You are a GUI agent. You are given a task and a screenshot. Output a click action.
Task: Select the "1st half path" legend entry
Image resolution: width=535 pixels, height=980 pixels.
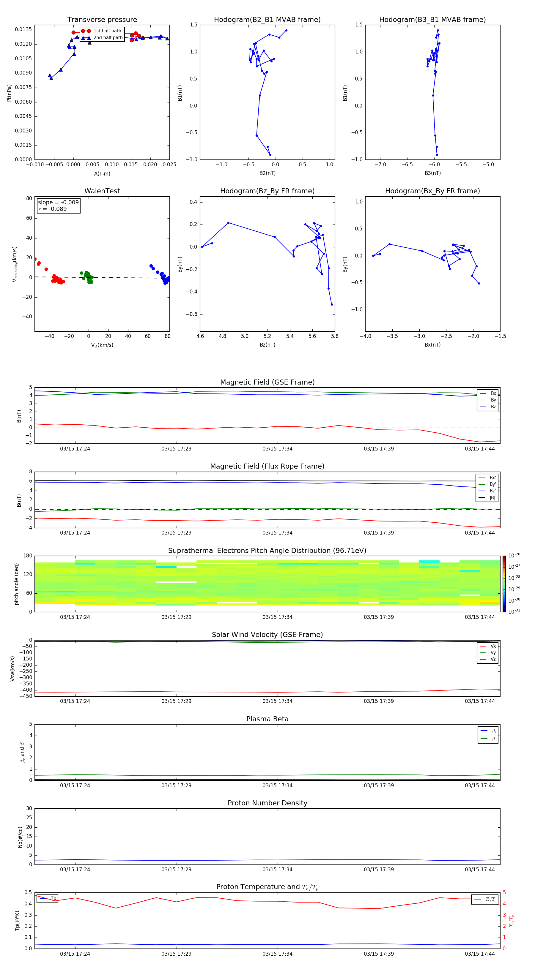[x=102, y=31]
